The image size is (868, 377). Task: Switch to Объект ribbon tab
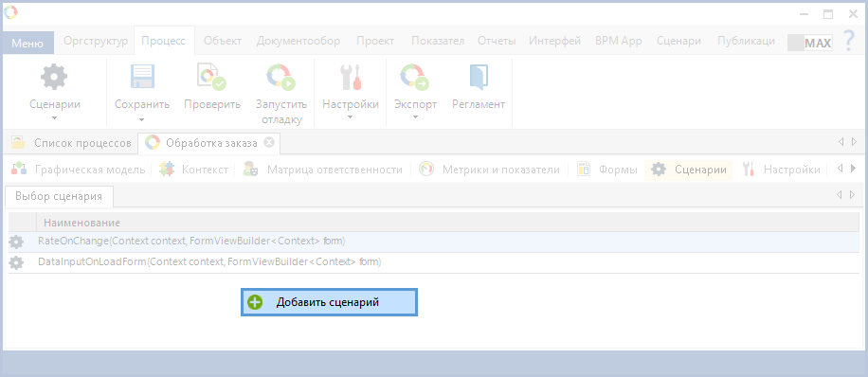[x=223, y=41]
